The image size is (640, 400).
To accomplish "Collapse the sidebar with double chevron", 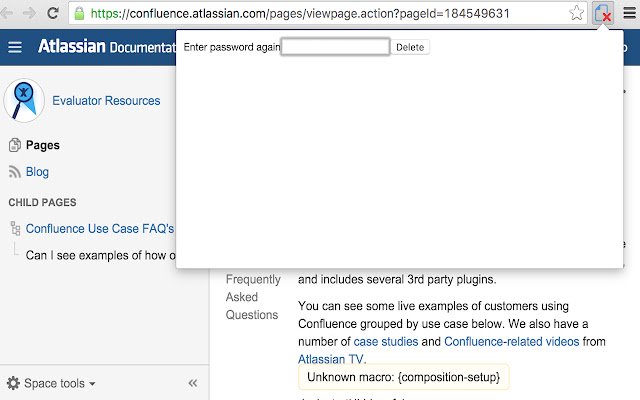I will [x=193, y=383].
